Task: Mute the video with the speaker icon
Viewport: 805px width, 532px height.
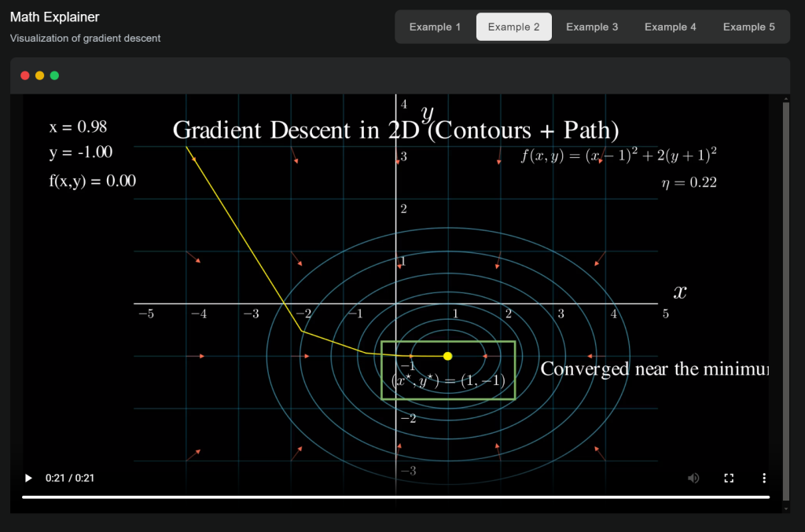Action: (693, 478)
